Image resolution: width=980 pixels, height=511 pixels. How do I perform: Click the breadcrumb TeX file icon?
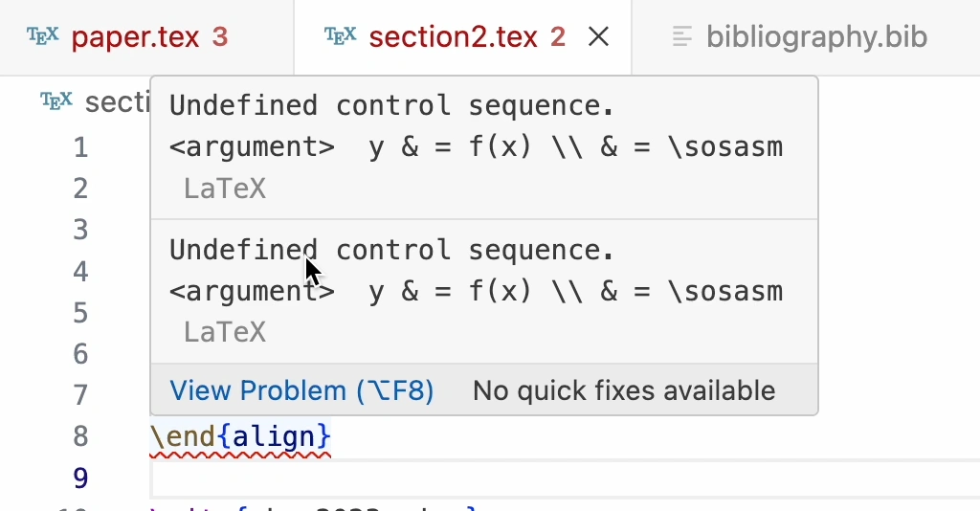(56, 101)
